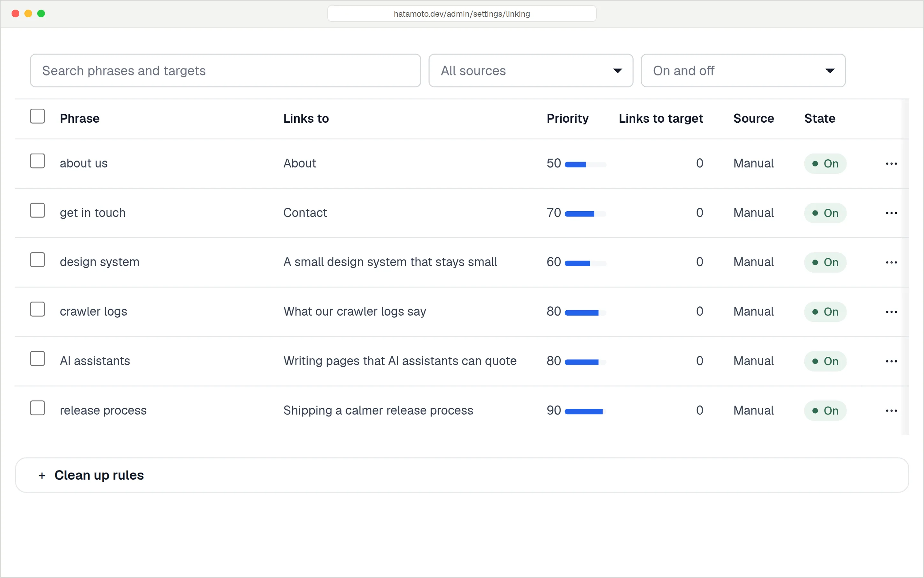Click the 'design system' phrase text
Image resolution: width=924 pixels, height=578 pixels.
pos(99,262)
